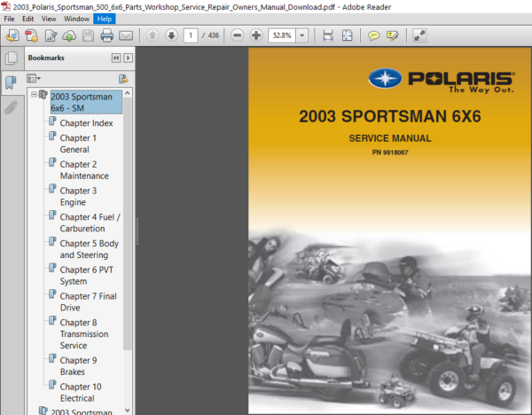
Task: Click the Edit/Sign document icon
Action: [x=51, y=35]
